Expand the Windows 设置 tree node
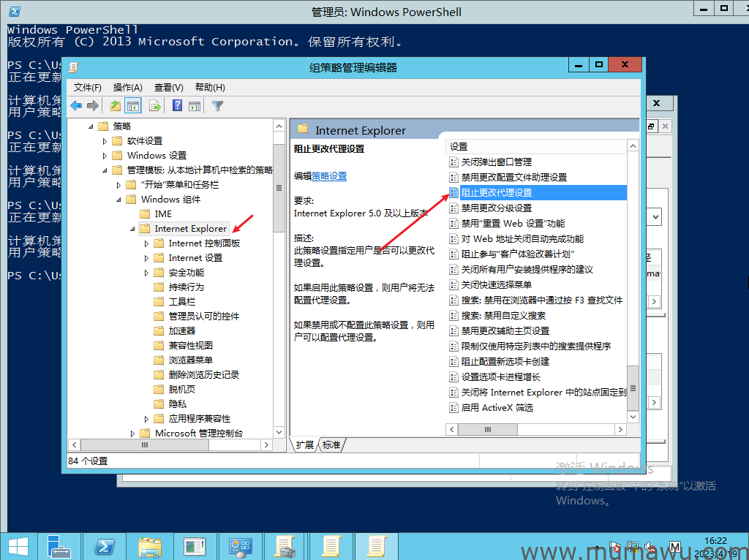Screen dimensions: 749x560 pos(105,156)
